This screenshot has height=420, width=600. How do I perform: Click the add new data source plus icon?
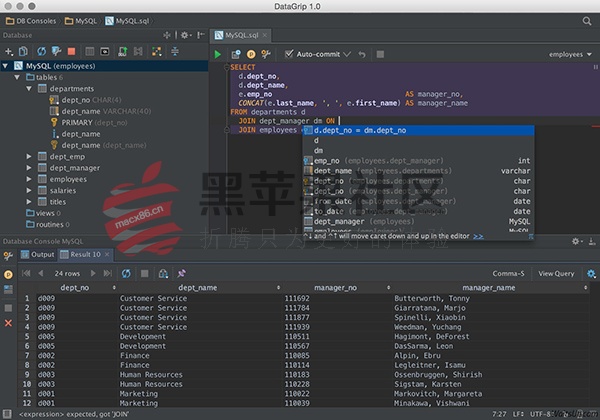[9, 51]
